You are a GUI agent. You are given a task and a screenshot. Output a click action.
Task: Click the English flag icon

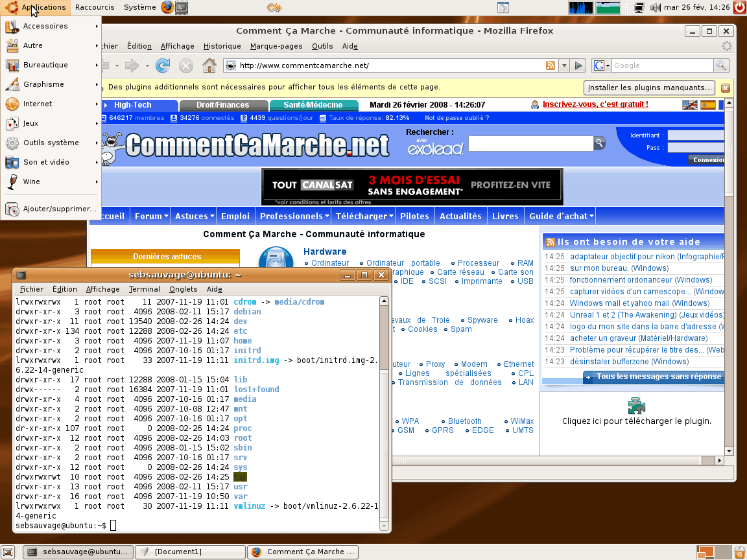click(x=689, y=105)
